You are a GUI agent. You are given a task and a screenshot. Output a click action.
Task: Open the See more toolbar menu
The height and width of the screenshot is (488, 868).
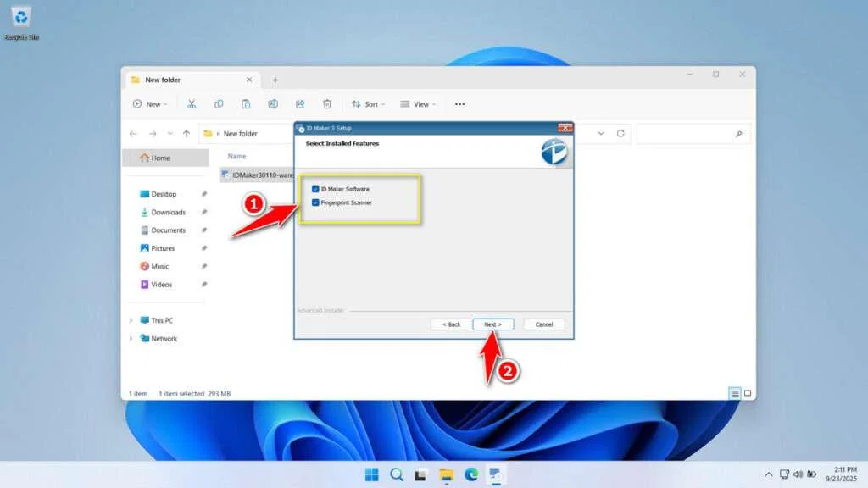click(x=459, y=103)
